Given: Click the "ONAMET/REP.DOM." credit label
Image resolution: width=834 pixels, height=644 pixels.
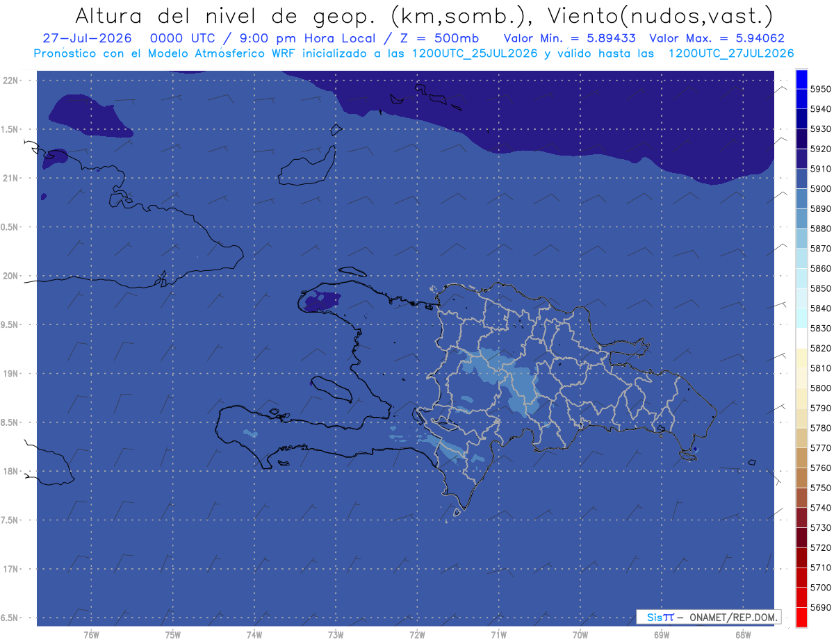Looking at the screenshot, I should pos(733,617).
